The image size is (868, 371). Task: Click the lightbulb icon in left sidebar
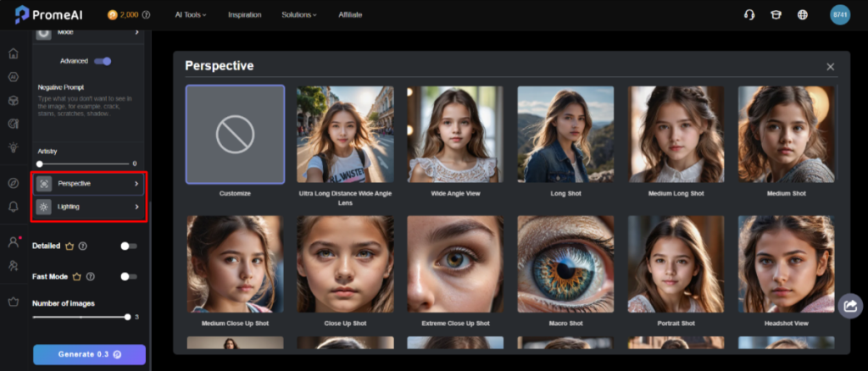pos(13,147)
